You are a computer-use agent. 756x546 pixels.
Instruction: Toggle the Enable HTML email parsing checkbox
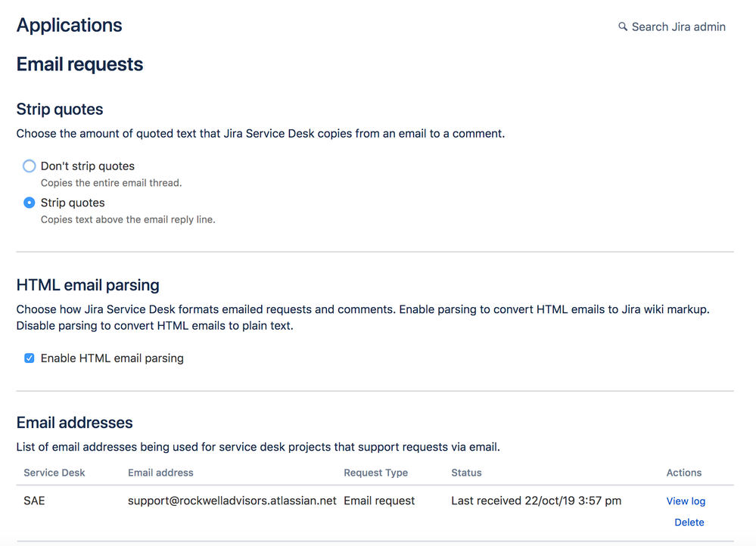(x=30, y=358)
